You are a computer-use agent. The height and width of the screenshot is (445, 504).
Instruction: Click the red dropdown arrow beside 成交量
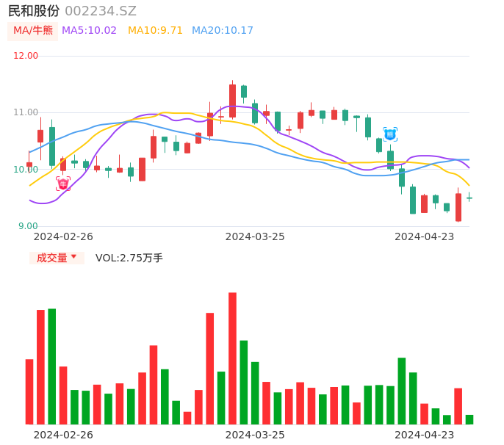[x=73, y=257]
